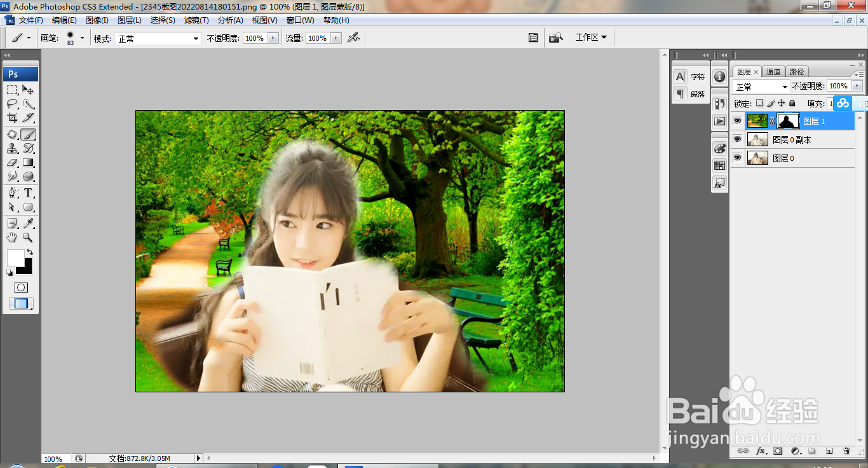Toggle lock position icon
Viewport: 868px width, 468px height.
coord(781,103)
